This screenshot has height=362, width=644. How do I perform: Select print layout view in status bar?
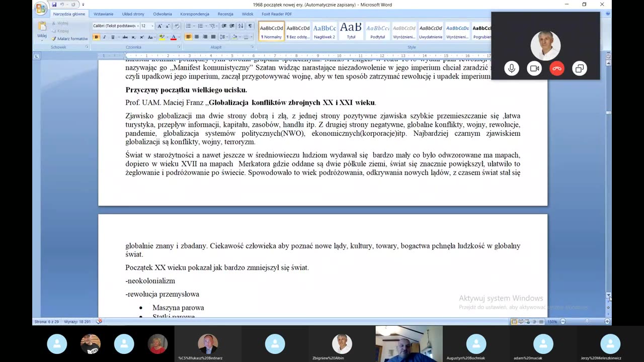coord(514,321)
